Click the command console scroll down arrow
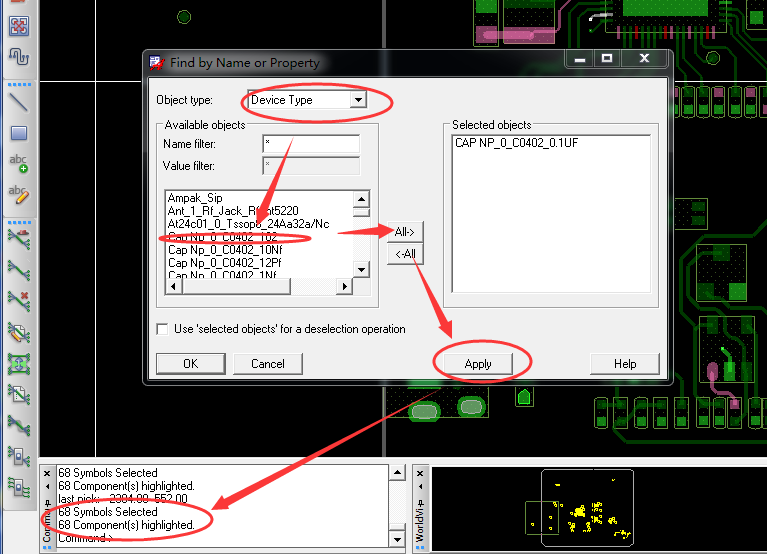 tap(397, 539)
